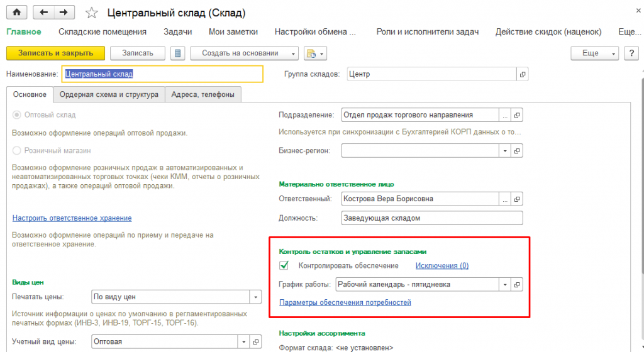Open the Ответственный selection ellipsis button
The width and height of the screenshot is (644, 352).
(505, 199)
